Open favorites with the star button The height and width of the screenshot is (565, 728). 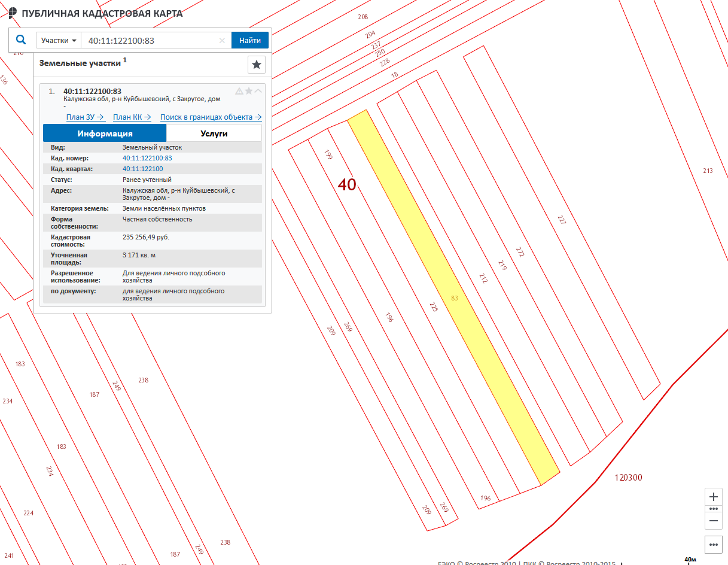257,64
